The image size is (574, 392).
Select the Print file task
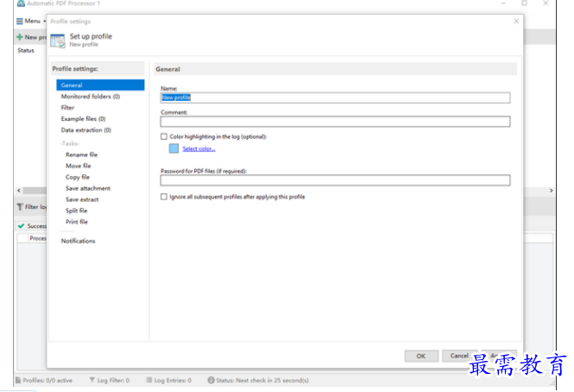tap(77, 222)
